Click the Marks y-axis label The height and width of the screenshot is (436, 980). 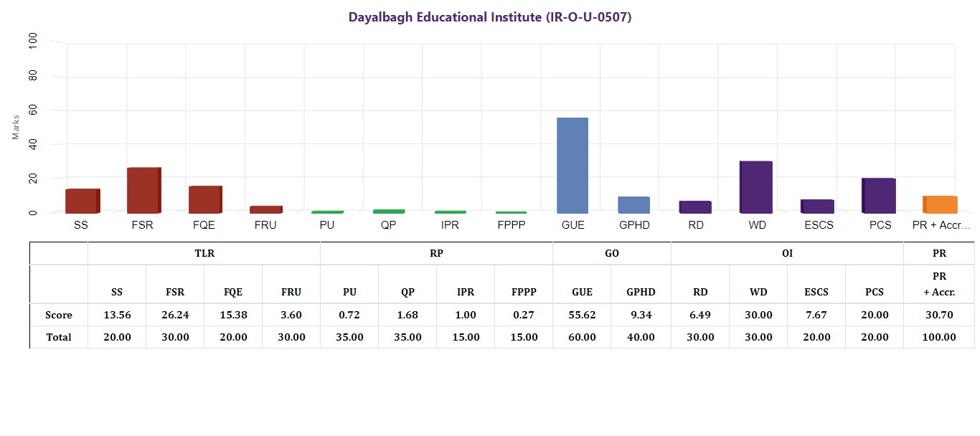(x=16, y=126)
